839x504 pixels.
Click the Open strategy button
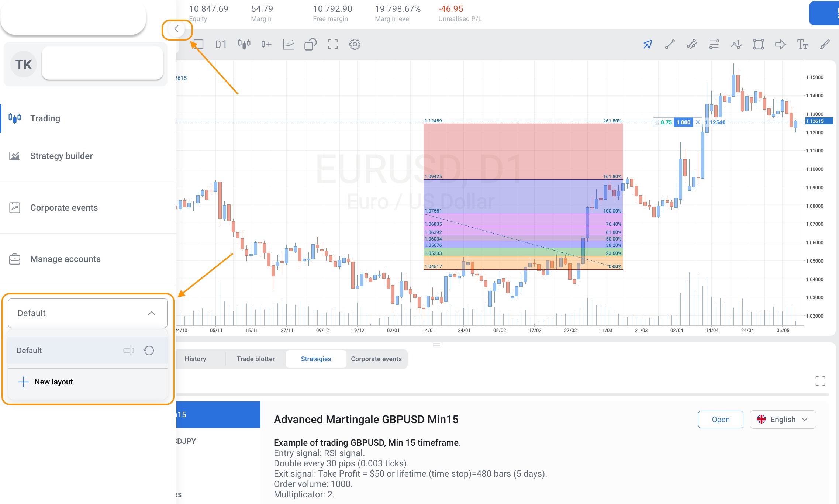(720, 420)
